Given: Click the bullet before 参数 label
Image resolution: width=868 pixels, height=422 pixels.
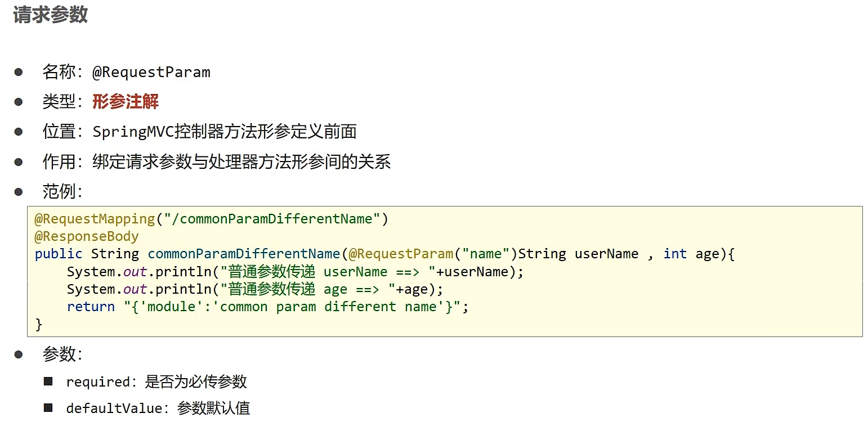Looking at the screenshot, I should pos(19,354).
